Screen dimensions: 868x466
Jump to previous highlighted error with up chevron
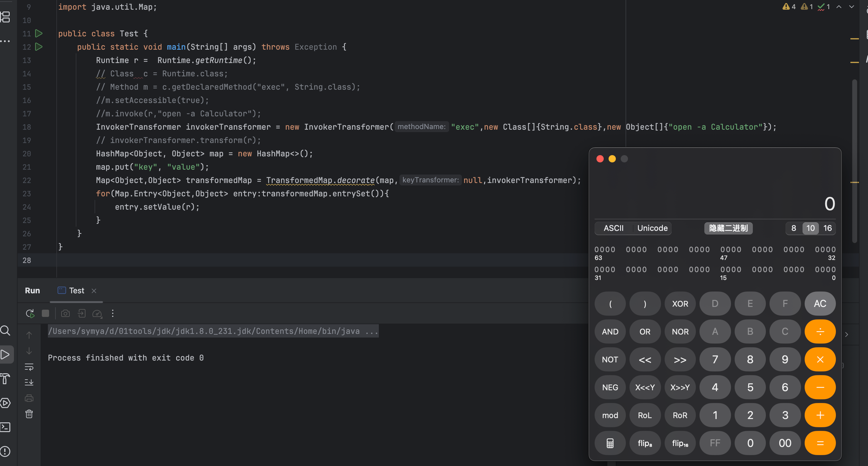pos(839,7)
